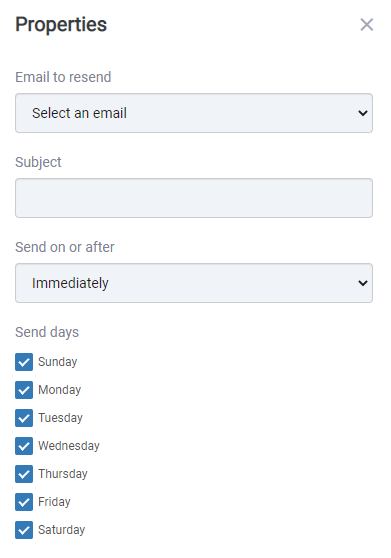Disable the Tuesday send day checkbox
Screen dimensions: 391x558
click(x=24, y=418)
